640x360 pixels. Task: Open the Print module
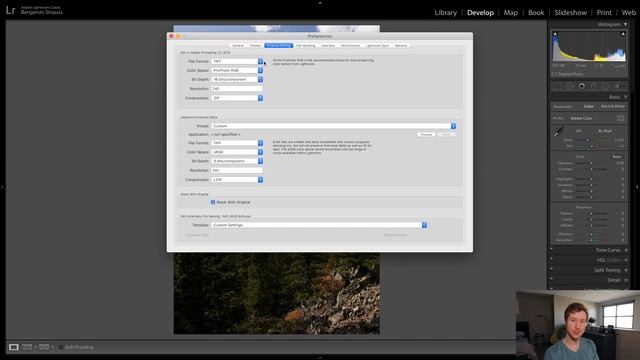pos(604,13)
